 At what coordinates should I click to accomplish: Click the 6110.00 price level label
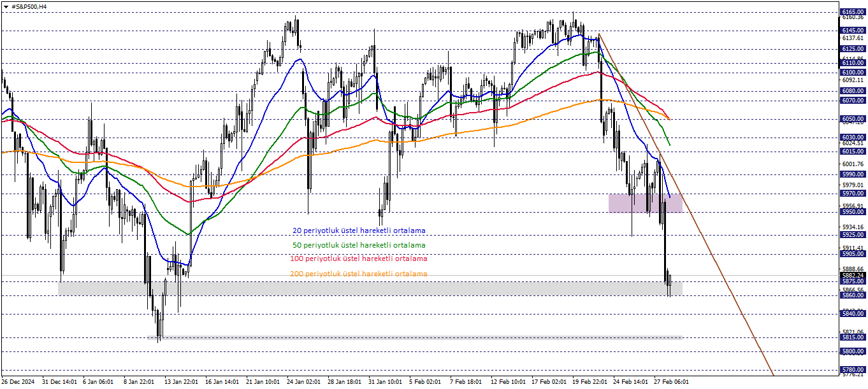click(x=853, y=63)
